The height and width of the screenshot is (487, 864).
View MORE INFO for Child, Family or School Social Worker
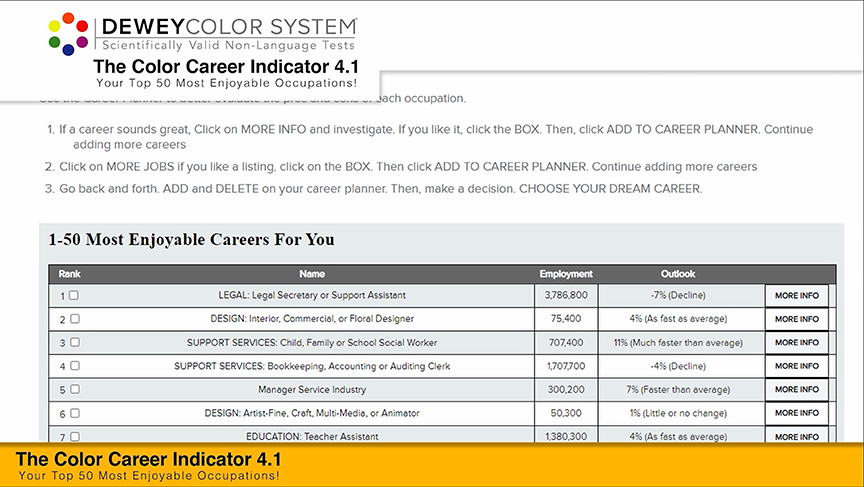click(x=797, y=343)
